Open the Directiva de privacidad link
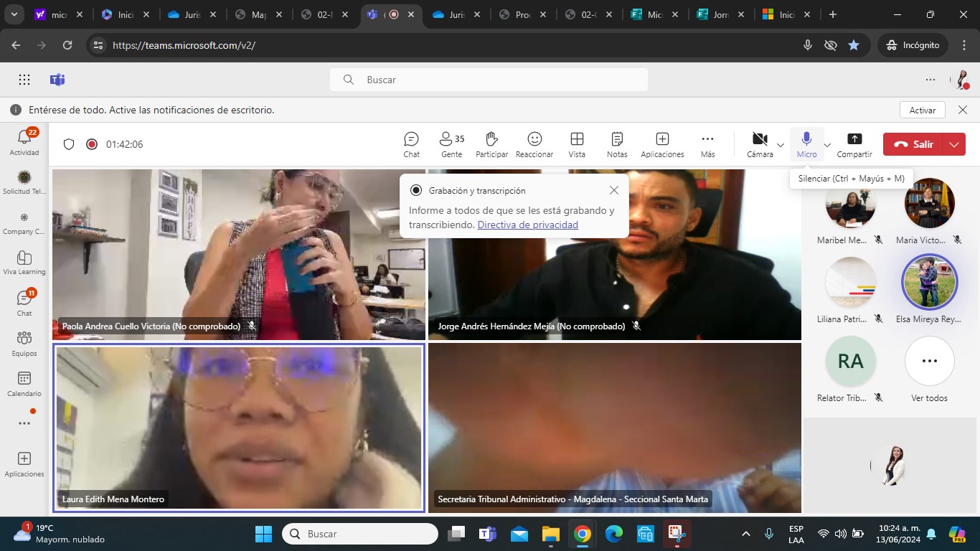The width and height of the screenshot is (980, 551). click(x=527, y=225)
